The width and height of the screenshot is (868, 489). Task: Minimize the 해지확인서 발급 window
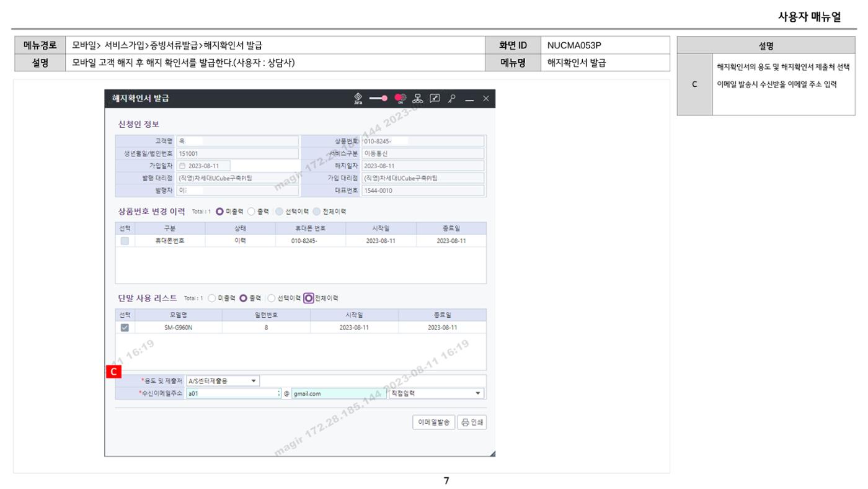(x=469, y=99)
